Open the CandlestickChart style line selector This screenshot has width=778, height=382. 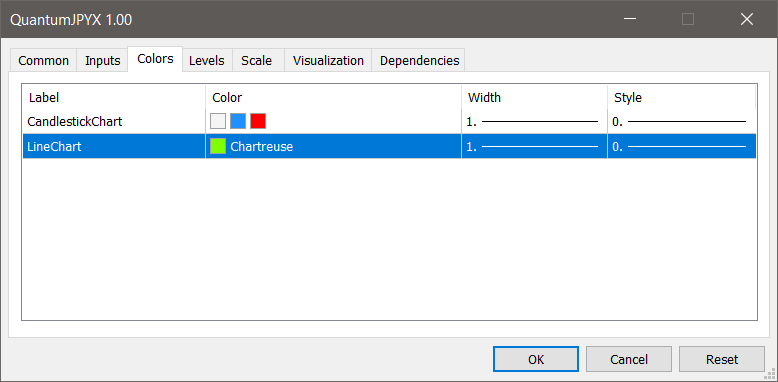[x=682, y=121]
